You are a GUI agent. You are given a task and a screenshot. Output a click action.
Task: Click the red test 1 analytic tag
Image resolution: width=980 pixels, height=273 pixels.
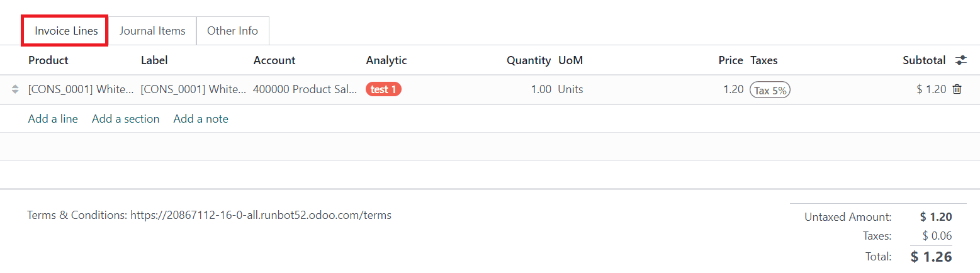pos(383,89)
